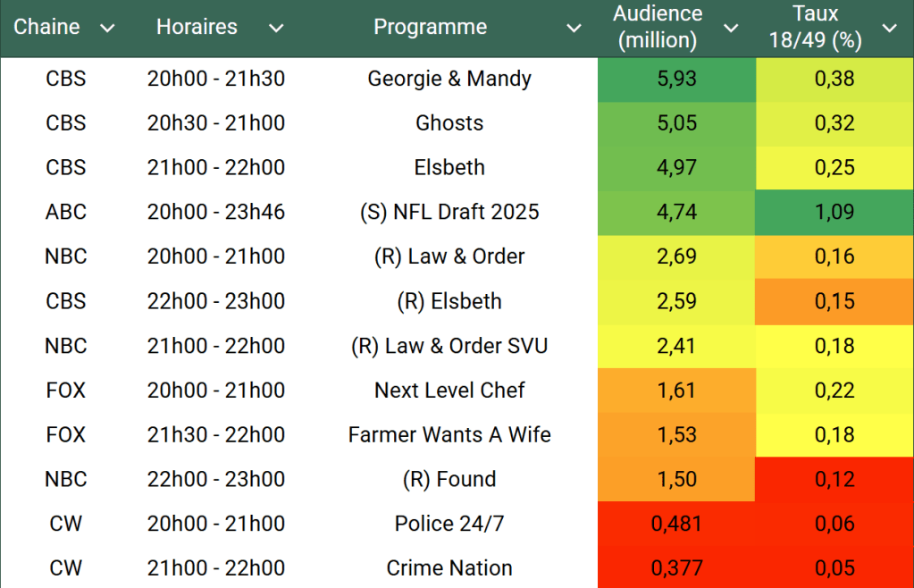
Task: Select the Crime Nation programme cell
Action: (x=449, y=568)
